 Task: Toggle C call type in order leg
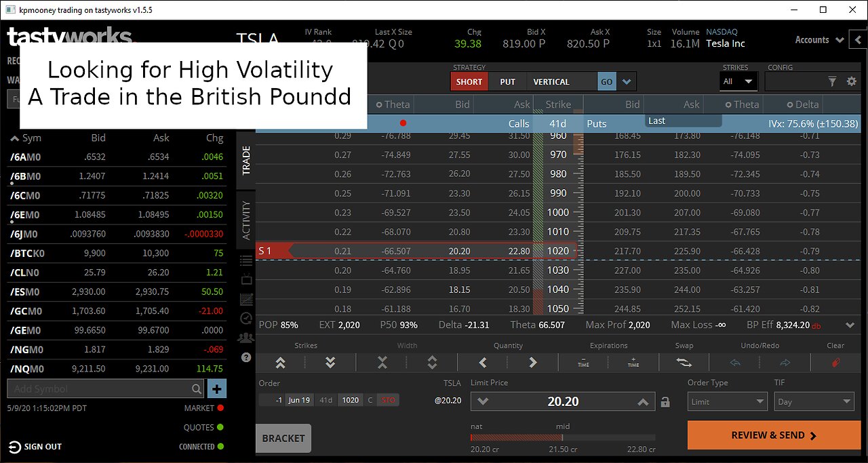pos(370,400)
